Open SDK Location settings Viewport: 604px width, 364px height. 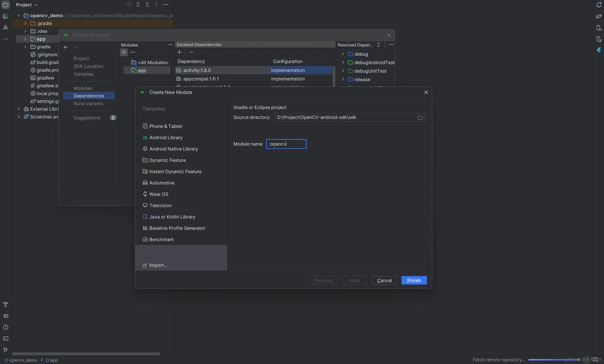point(88,66)
